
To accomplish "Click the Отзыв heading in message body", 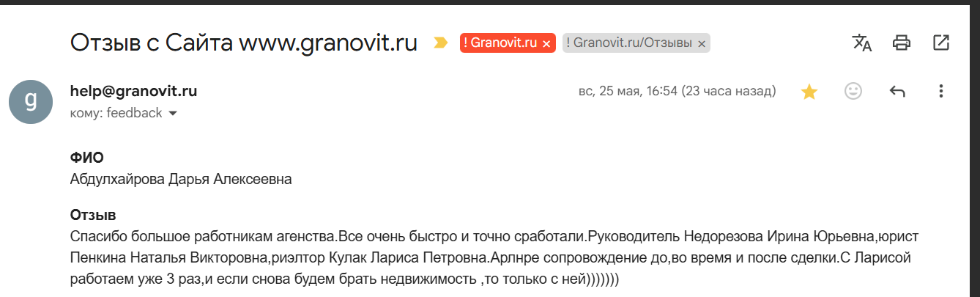I will coord(93,216).
